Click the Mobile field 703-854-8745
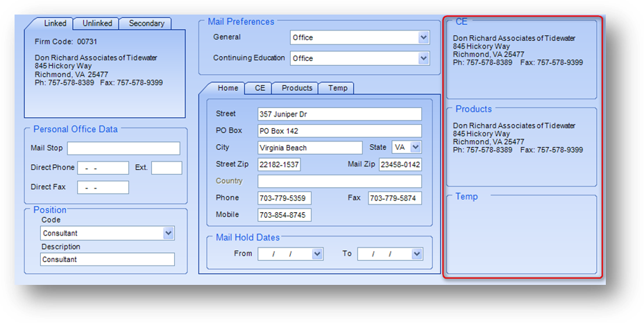 click(x=285, y=215)
